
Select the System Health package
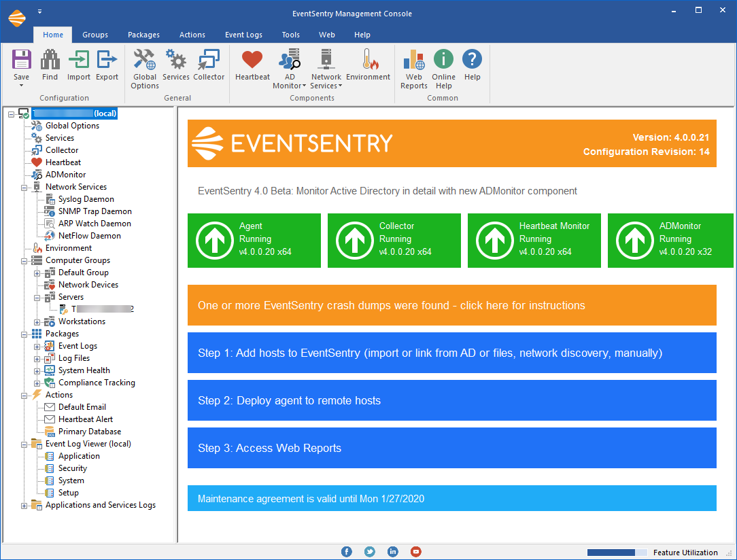(x=84, y=370)
